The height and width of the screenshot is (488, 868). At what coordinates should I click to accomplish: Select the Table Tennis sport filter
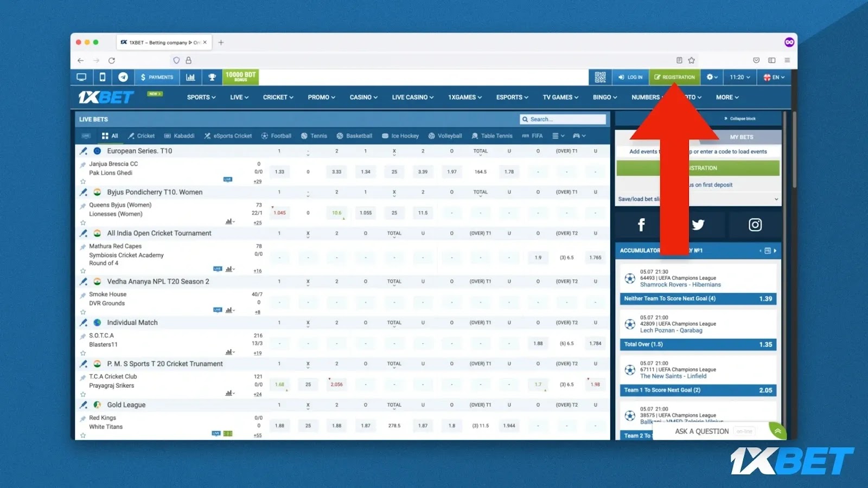click(492, 136)
